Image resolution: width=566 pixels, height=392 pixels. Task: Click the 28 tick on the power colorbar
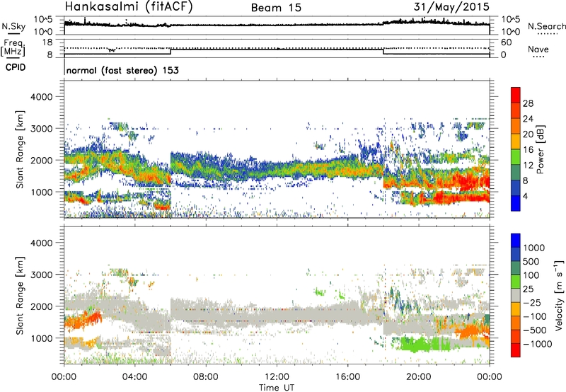[528, 103]
